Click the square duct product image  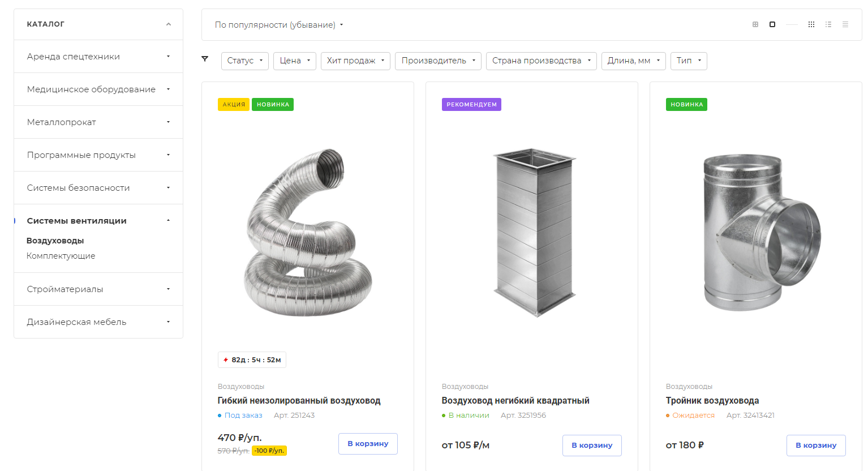534,232
